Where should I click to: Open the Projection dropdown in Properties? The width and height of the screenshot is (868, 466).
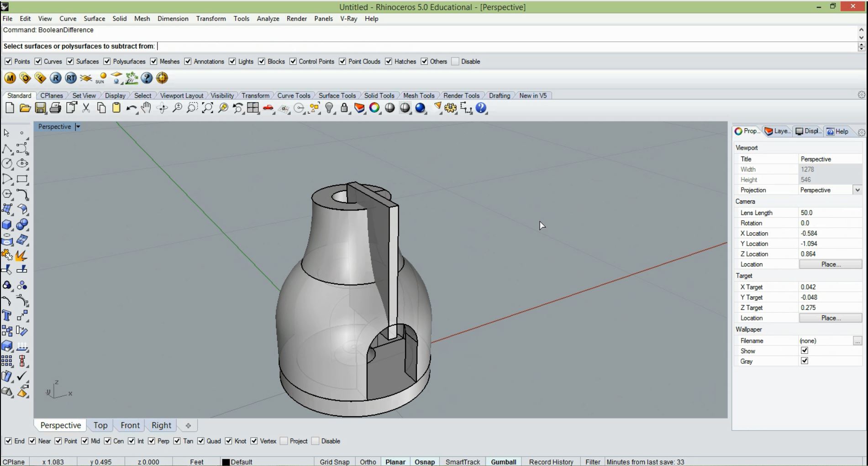click(857, 190)
